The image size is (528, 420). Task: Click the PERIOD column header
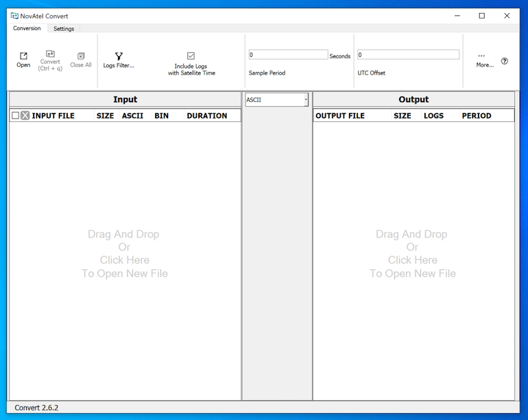[x=476, y=115]
